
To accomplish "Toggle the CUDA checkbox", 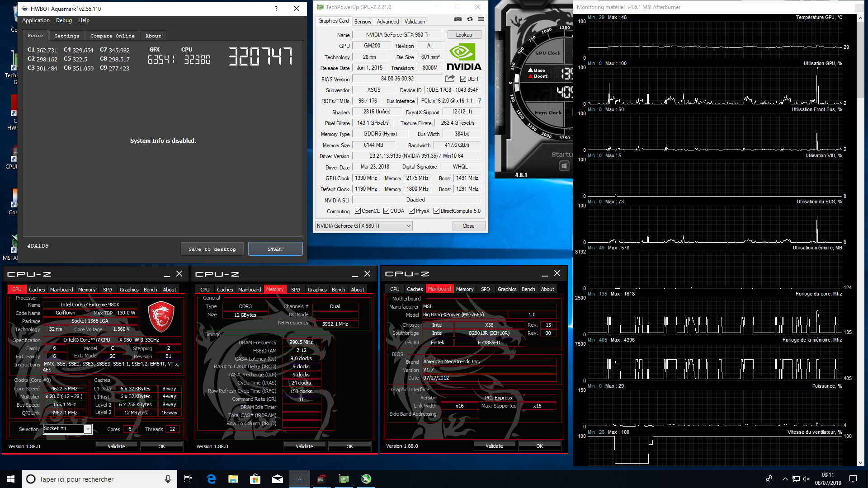I will [386, 211].
